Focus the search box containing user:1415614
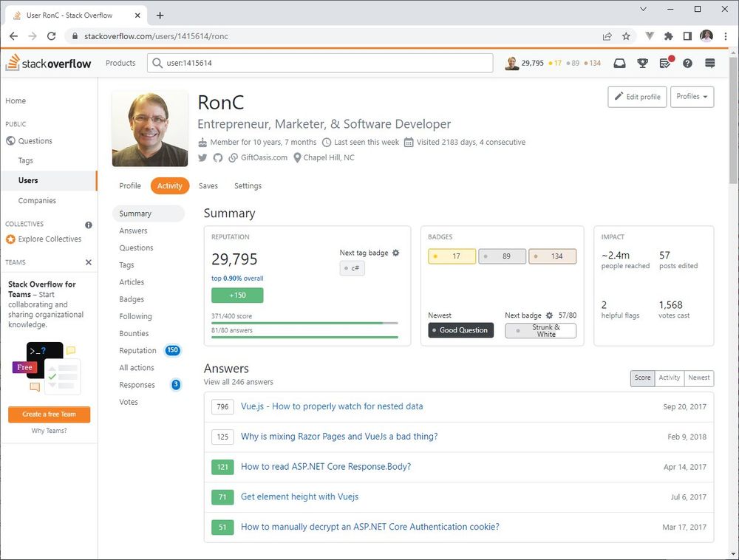This screenshot has width=739, height=560. pos(320,63)
